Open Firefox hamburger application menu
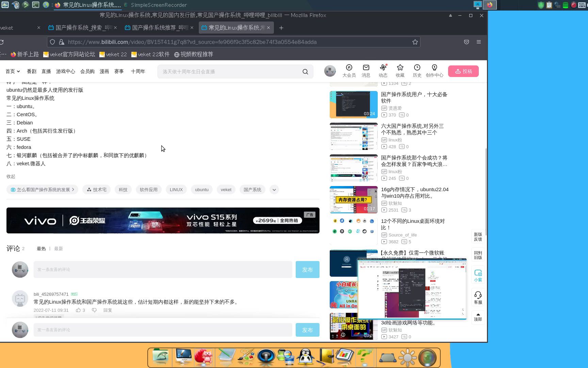The height and width of the screenshot is (368, 588). [479, 42]
